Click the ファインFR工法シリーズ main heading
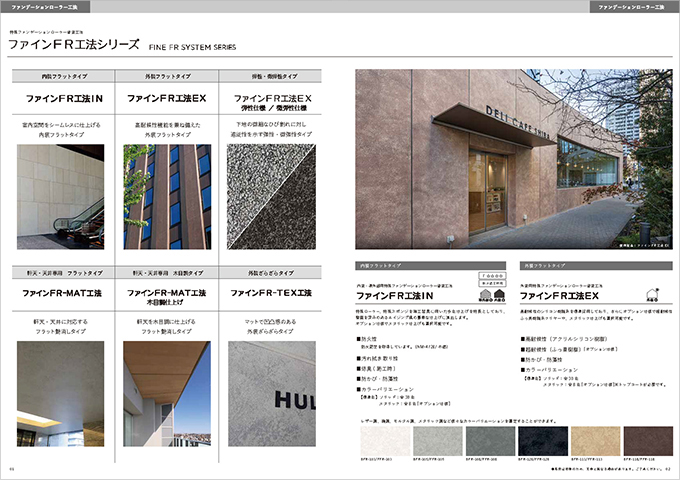680x480 pixels. click(73, 46)
